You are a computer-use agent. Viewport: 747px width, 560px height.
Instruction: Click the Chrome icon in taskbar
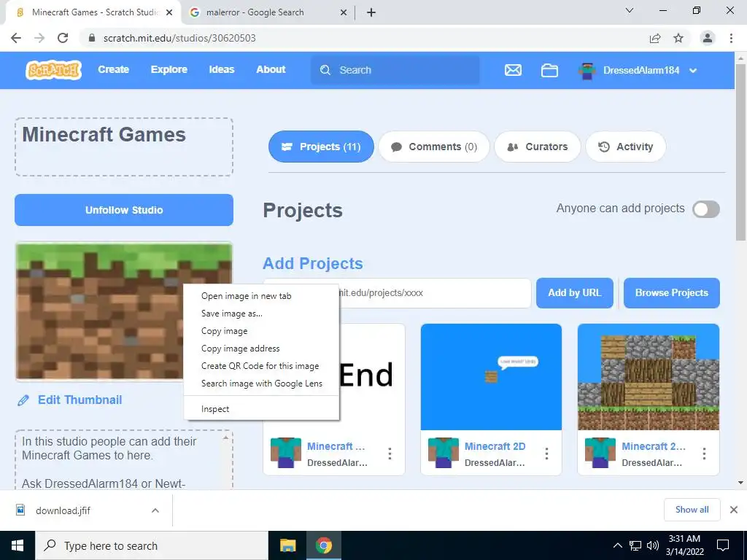pyautogui.click(x=323, y=545)
